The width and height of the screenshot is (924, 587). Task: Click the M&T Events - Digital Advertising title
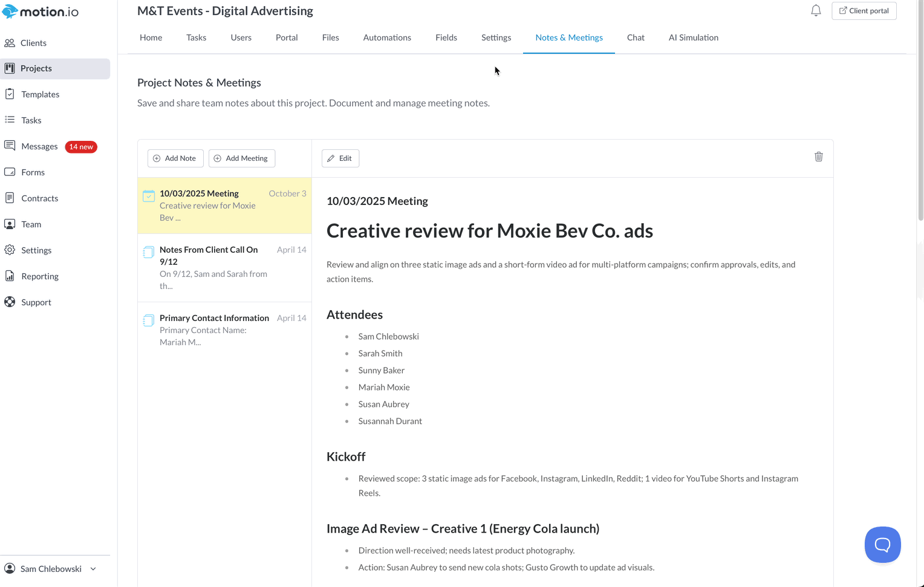[x=225, y=11]
